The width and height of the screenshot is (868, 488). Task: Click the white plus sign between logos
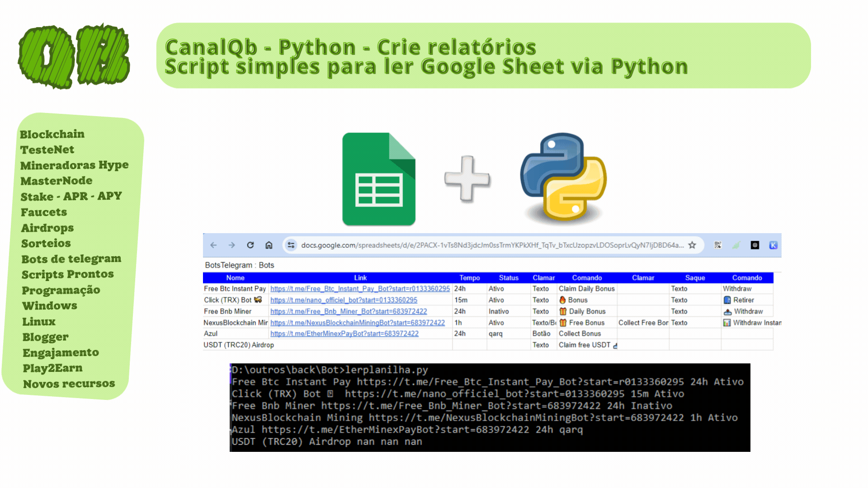(x=467, y=178)
